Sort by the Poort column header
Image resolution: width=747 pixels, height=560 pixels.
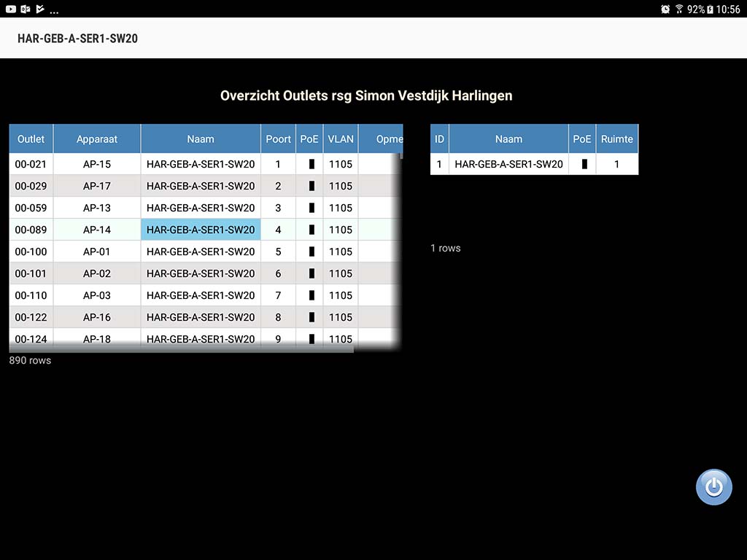point(278,139)
